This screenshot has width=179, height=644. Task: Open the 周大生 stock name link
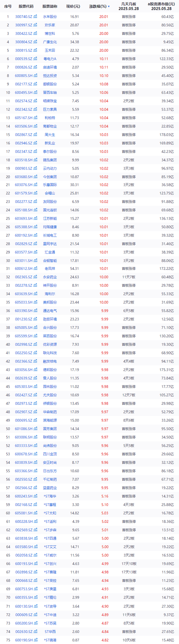[50, 135]
